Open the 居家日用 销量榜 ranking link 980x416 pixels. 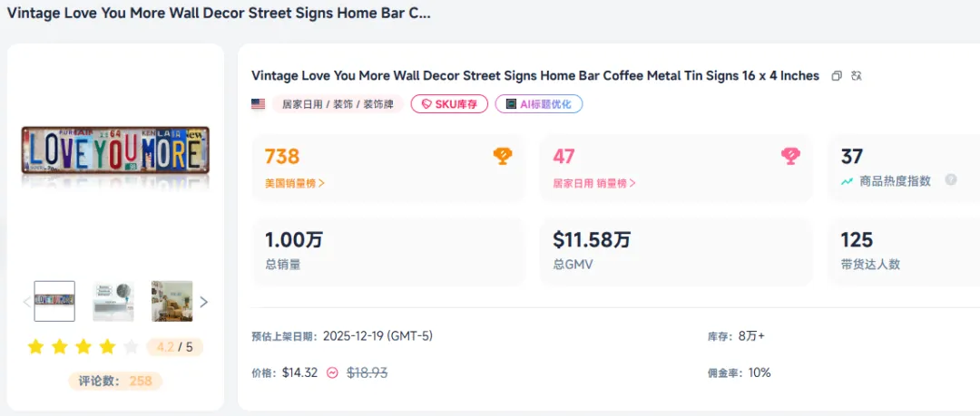(x=594, y=183)
